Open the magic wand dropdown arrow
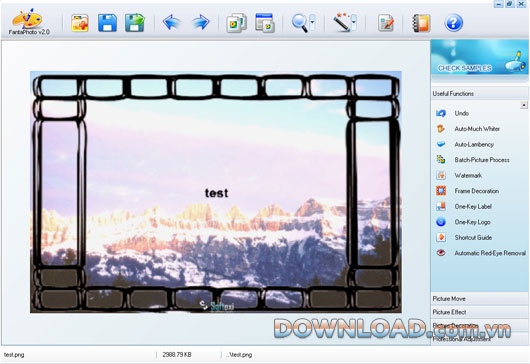The image size is (530, 364). click(354, 22)
